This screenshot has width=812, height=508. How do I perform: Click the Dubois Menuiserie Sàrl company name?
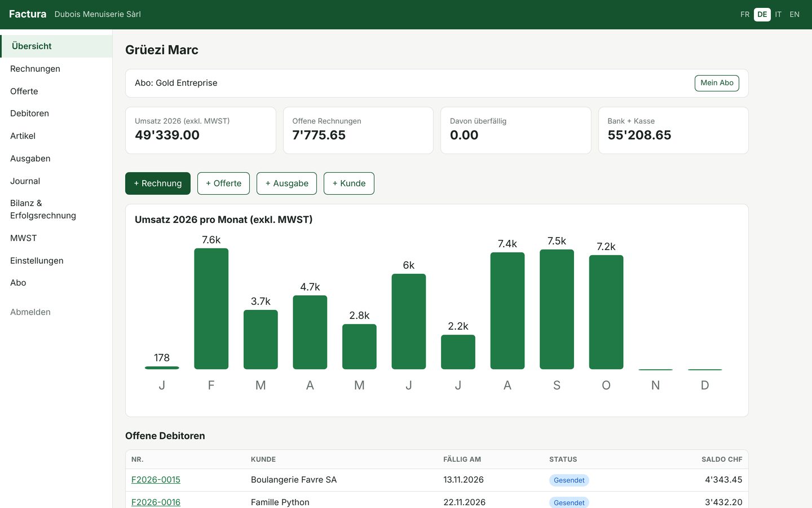pyautogui.click(x=98, y=15)
